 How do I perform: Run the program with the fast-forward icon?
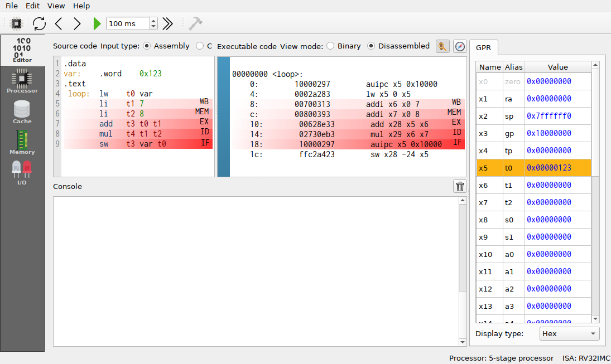167,24
